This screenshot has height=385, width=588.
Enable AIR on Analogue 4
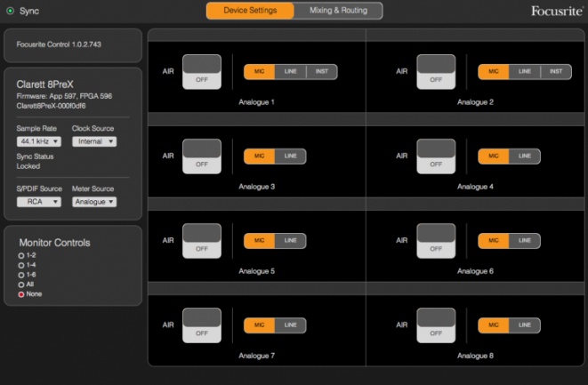(436, 156)
